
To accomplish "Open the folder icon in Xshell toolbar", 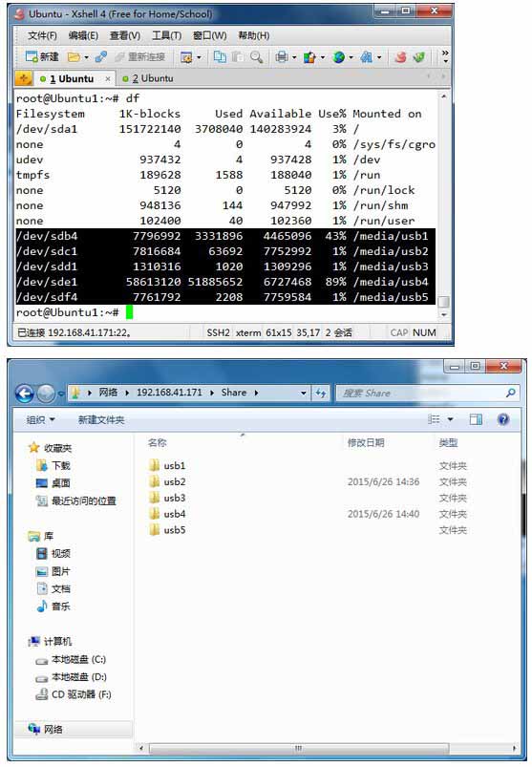I will point(74,57).
